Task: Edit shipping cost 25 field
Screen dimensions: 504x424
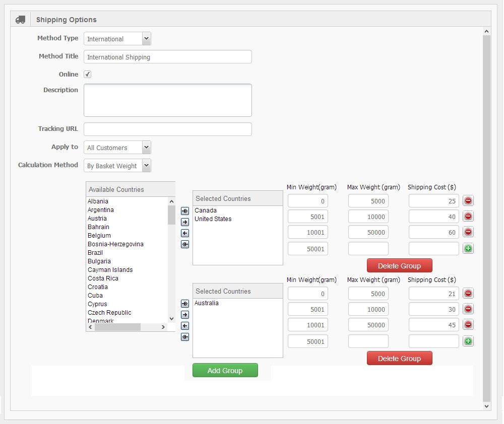Action: click(434, 201)
